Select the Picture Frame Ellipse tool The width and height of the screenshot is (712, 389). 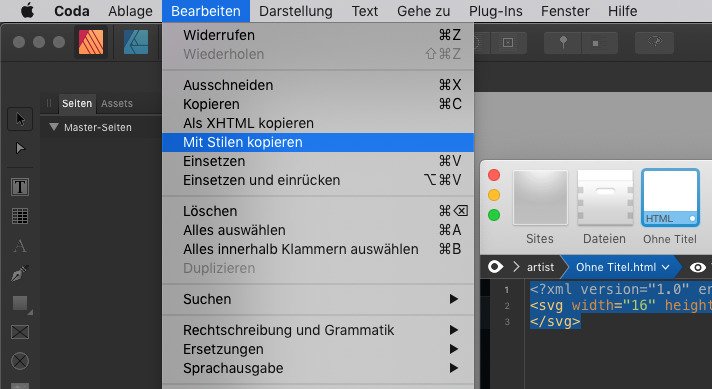point(20,361)
